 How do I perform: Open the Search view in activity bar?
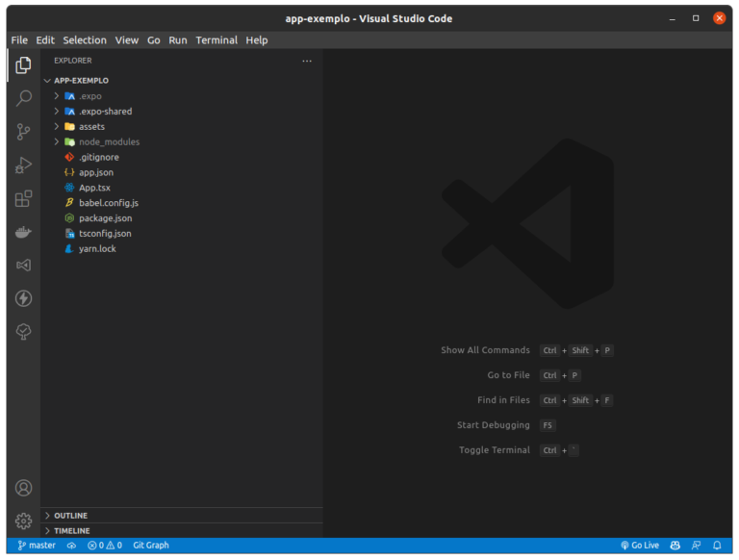pos(23,98)
